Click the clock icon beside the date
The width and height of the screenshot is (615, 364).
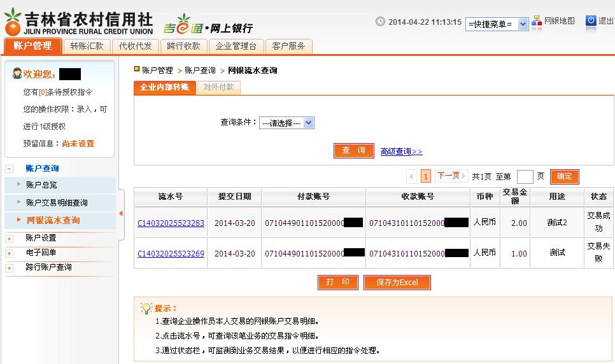(x=380, y=22)
